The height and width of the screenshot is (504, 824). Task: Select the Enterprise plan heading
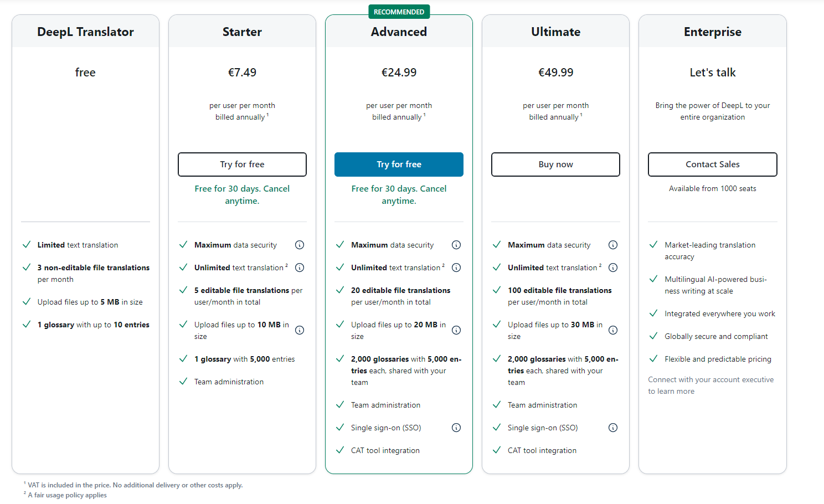coord(712,32)
